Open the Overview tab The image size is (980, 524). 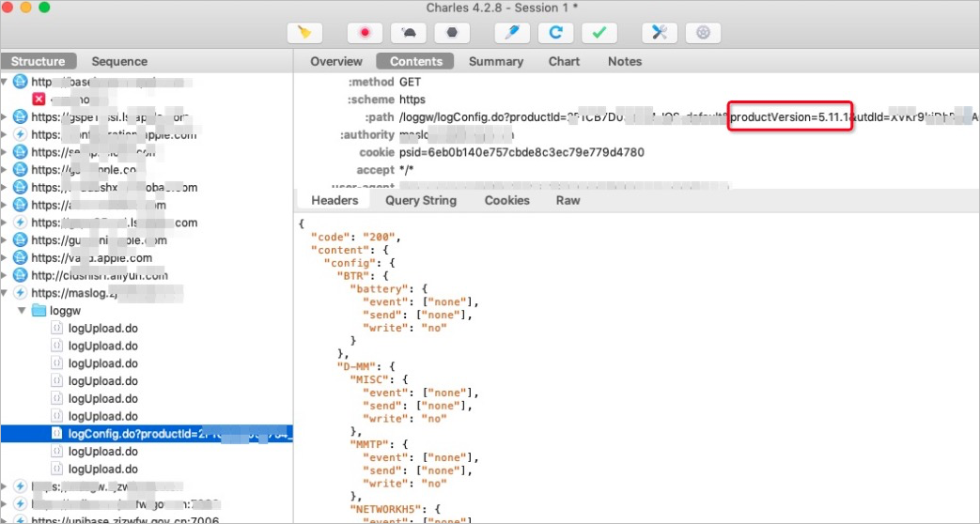336,61
